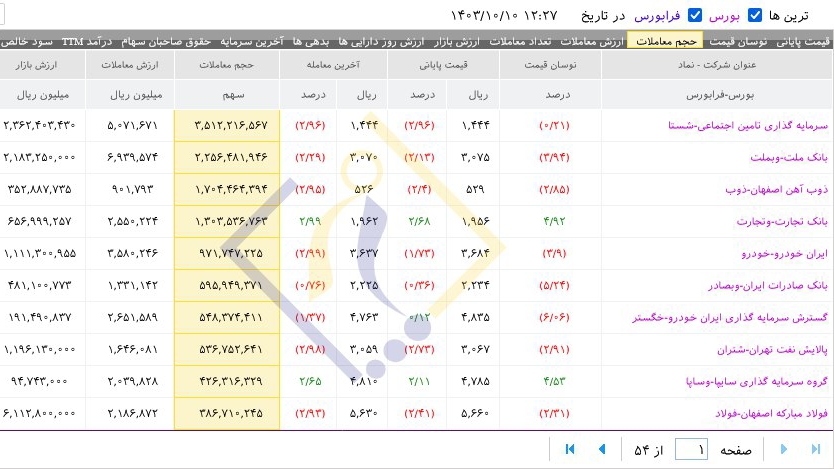
Task: Click the فرابورس label link
Action: (657, 16)
